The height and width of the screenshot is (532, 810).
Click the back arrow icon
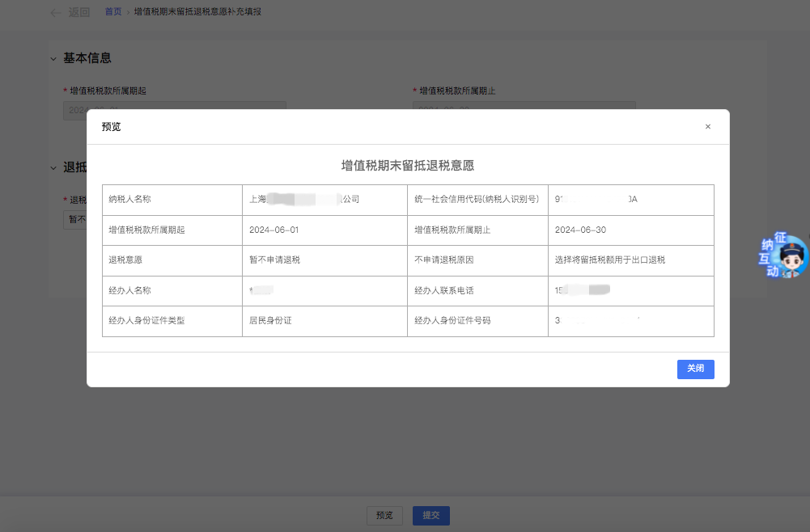[x=55, y=12]
